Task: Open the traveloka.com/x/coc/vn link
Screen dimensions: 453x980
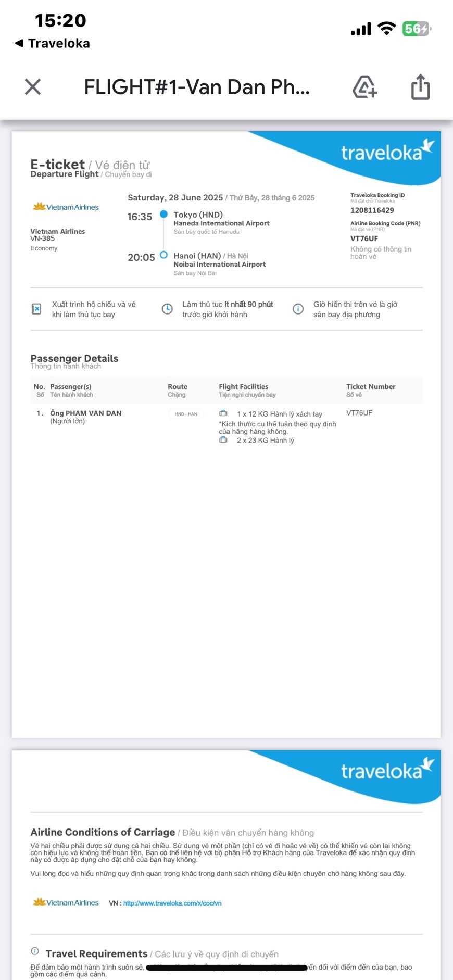Action: 172,903
